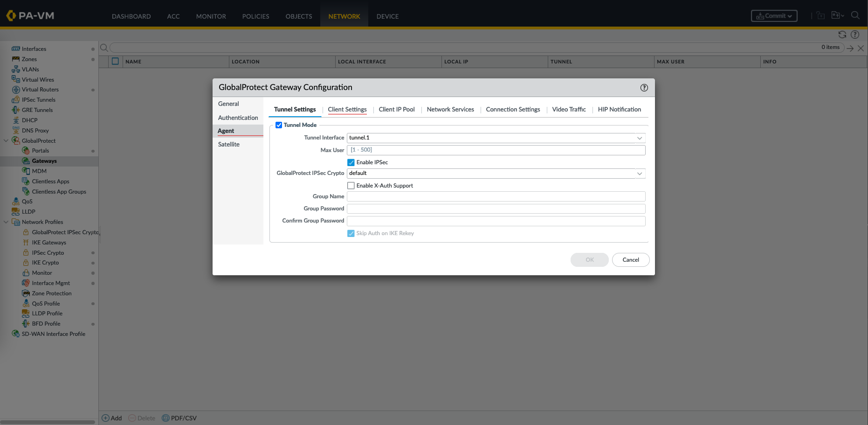Switch to the Client Settings tab
Screen dimensions: 868x425
click(347, 110)
